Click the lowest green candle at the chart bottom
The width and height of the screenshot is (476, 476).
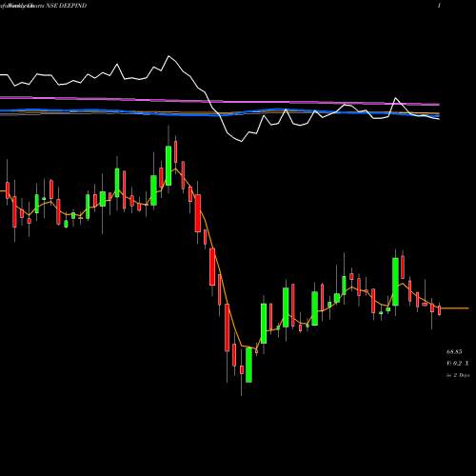click(248, 365)
